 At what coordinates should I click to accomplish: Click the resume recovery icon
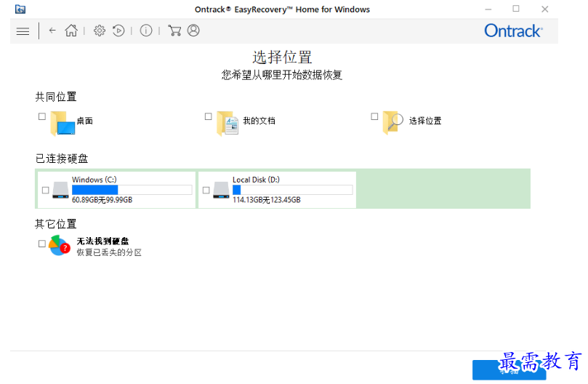[x=118, y=31]
